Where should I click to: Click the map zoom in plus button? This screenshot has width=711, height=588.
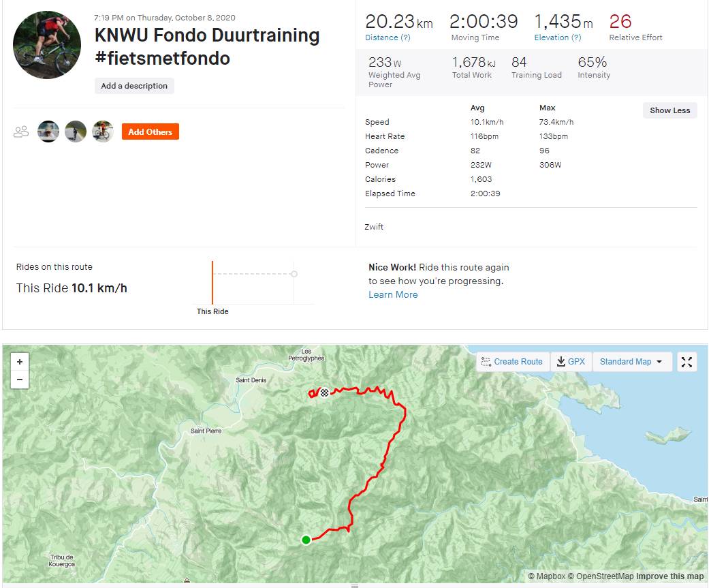20,362
